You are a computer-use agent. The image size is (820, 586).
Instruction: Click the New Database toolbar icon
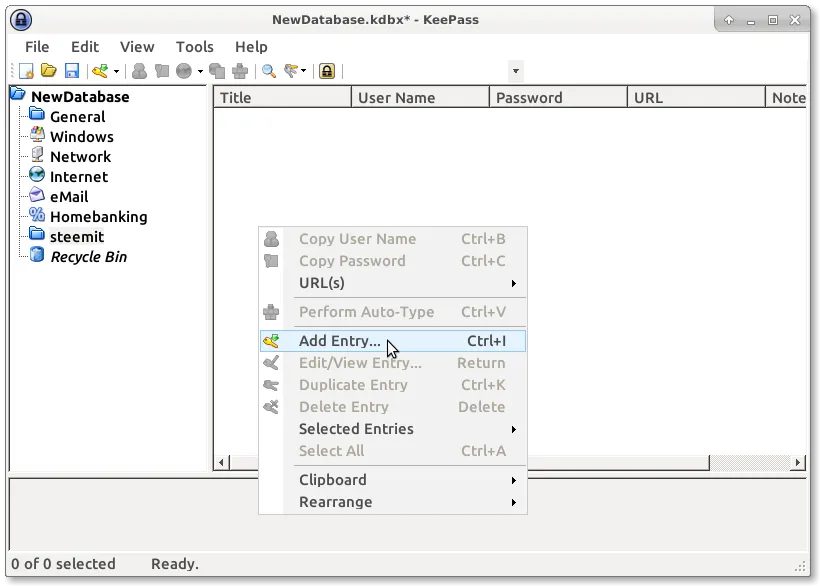click(x=26, y=71)
